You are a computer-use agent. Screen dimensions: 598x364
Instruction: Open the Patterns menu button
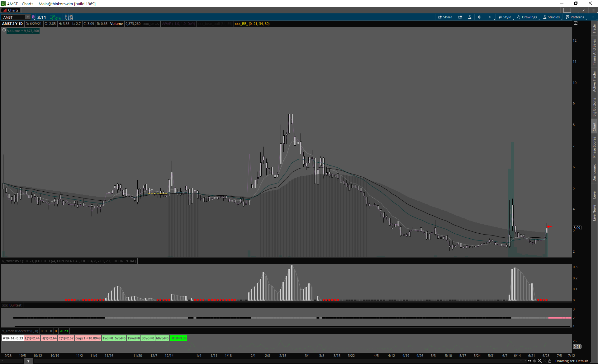click(x=575, y=17)
